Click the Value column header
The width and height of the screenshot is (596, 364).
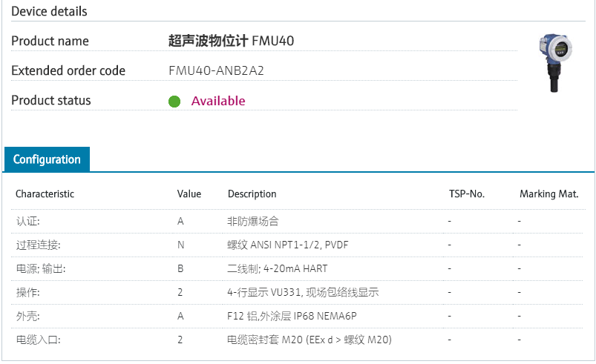(x=189, y=194)
